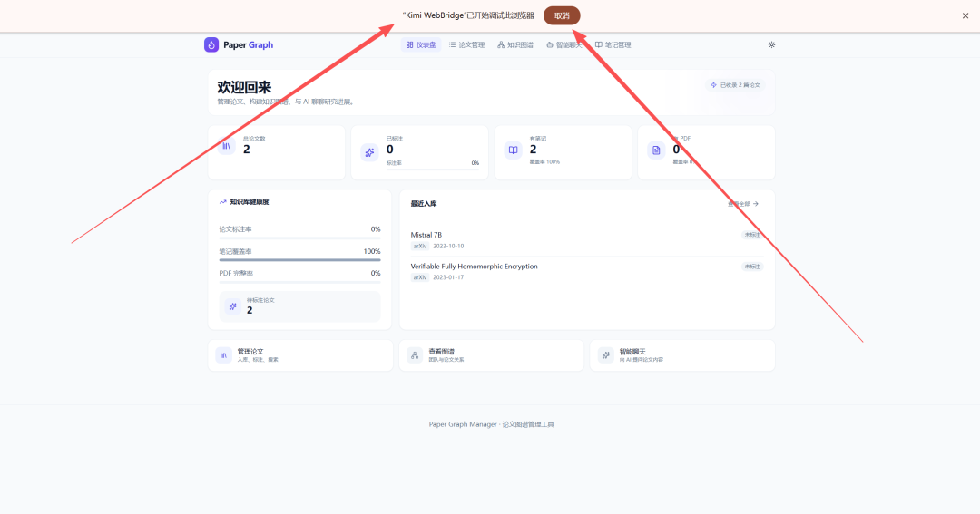Toggle the light/dark theme sun icon
Viewport: 980px width, 514px height.
pyautogui.click(x=771, y=44)
